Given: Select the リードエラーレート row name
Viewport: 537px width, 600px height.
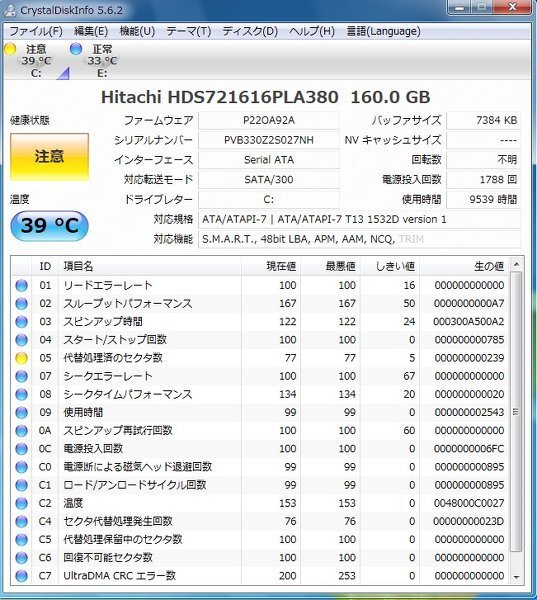Looking at the screenshot, I should pos(108,285).
